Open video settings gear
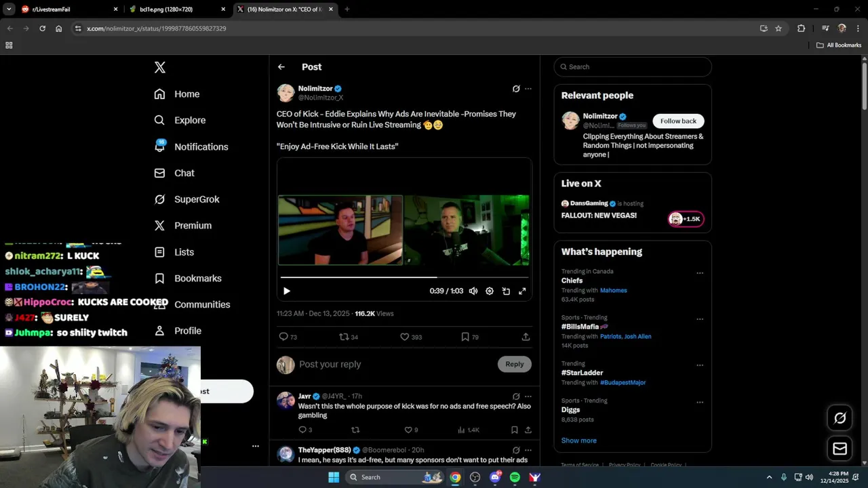Viewport: 868px width, 488px height. point(490,291)
